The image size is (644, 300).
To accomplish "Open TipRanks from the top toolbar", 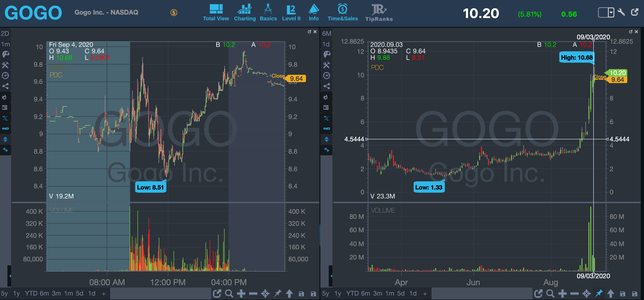I will click(379, 12).
